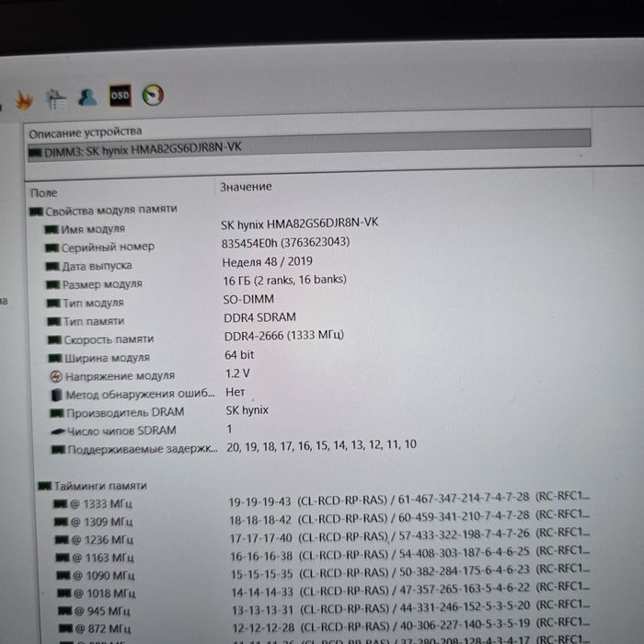The image size is (644, 644).
Task: Click the Поле column header
Action: (44, 193)
